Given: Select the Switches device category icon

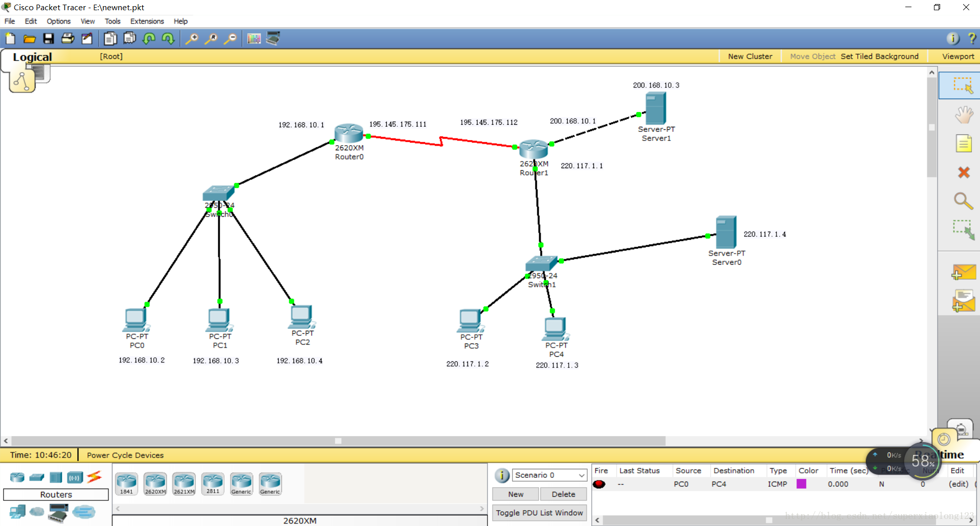Looking at the screenshot, I should [x=36, y=477].
